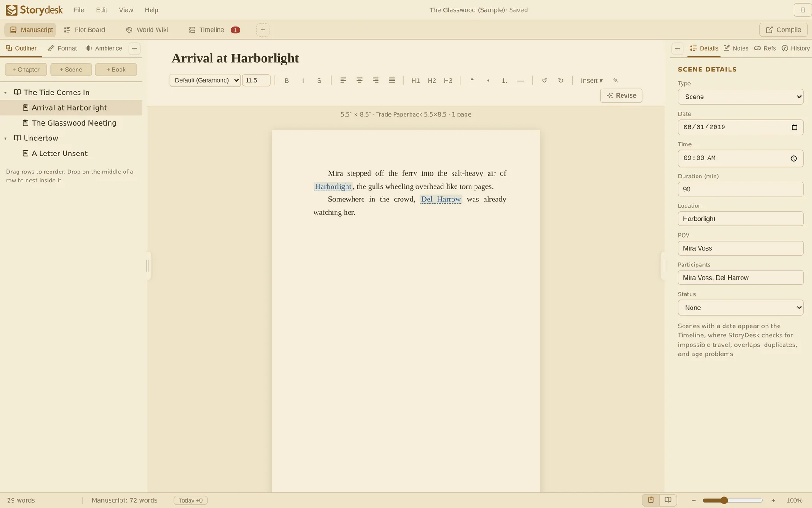Image resolution: width=812 pixels, height=508 pixels.
Task: Click the Duration minutes field
Action: 741,189
